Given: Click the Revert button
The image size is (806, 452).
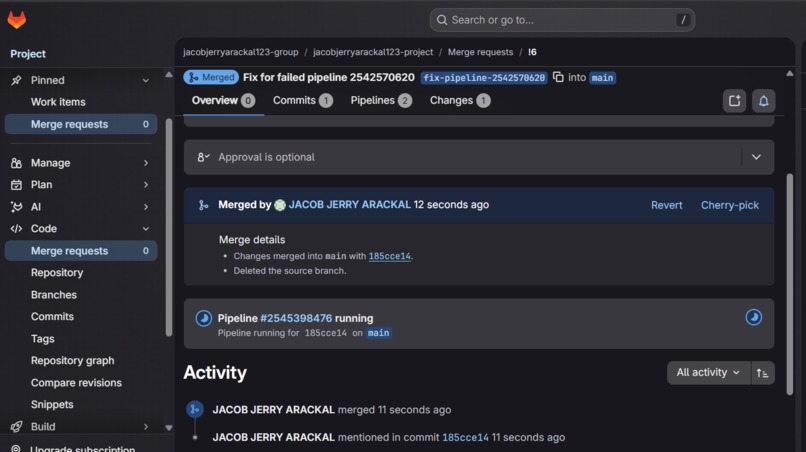Looking at the screenshot, I should point(666,205).
